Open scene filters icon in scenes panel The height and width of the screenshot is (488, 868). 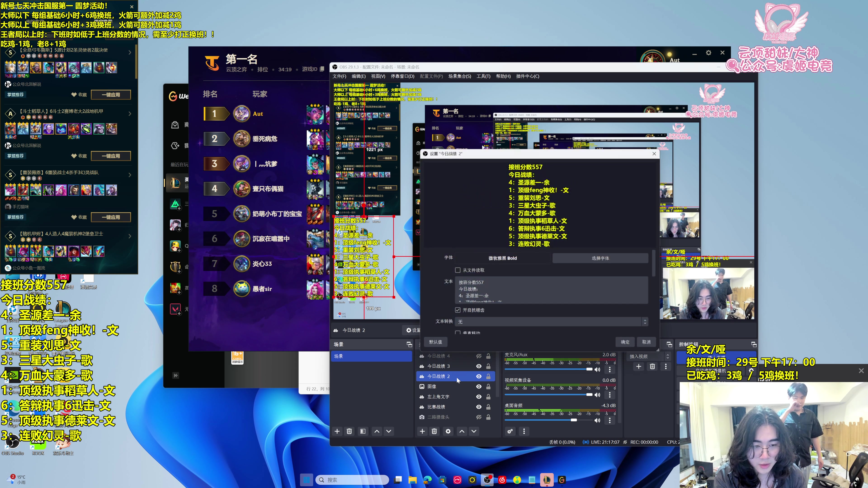(363, 431)
